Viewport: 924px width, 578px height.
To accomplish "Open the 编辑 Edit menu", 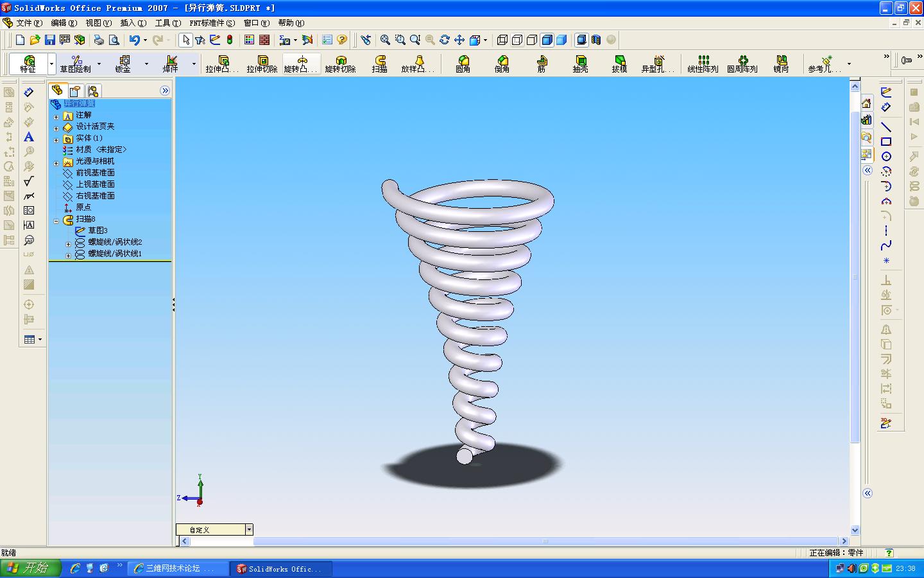I will pos(64,23).
